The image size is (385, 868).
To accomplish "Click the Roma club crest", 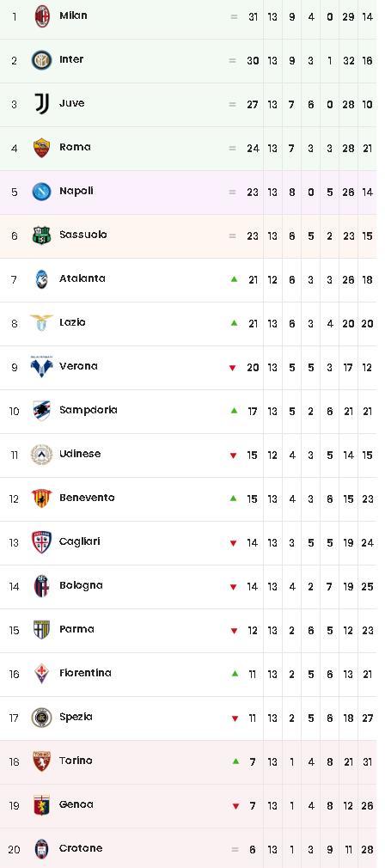I will tap(42, 148).
